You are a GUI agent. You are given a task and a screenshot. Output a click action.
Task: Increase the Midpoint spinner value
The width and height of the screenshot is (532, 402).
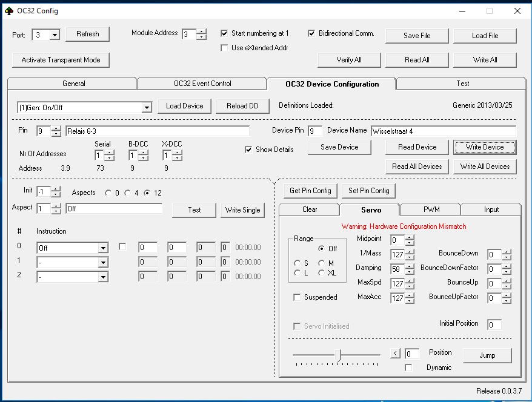[x=410, y=237]
